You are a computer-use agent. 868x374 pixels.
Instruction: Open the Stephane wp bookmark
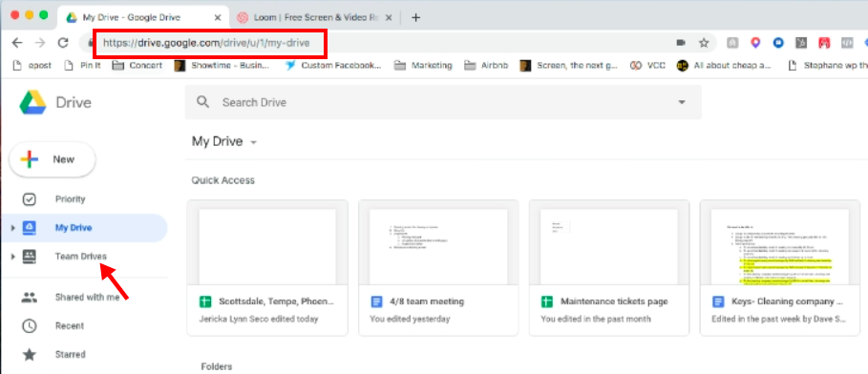tap(827, 65)
